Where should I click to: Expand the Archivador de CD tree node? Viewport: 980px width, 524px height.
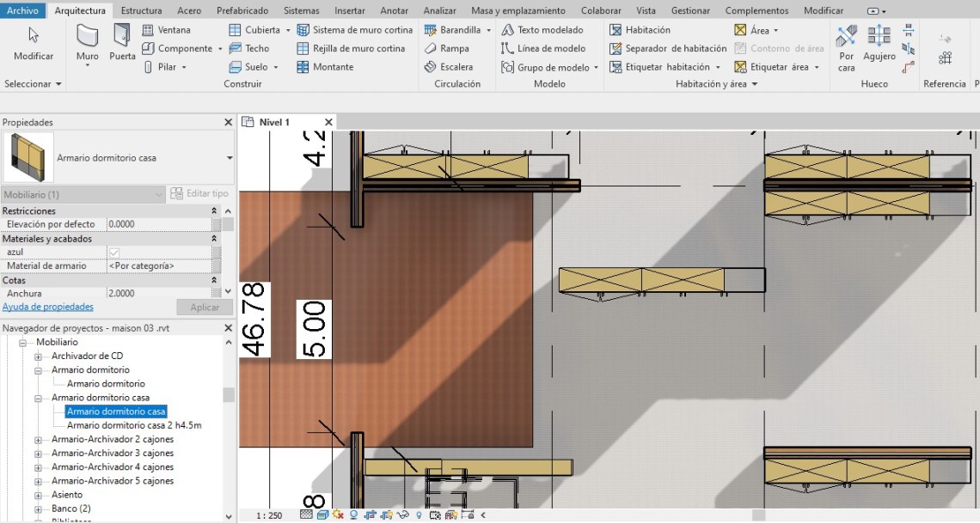click(x=38, y=356)
